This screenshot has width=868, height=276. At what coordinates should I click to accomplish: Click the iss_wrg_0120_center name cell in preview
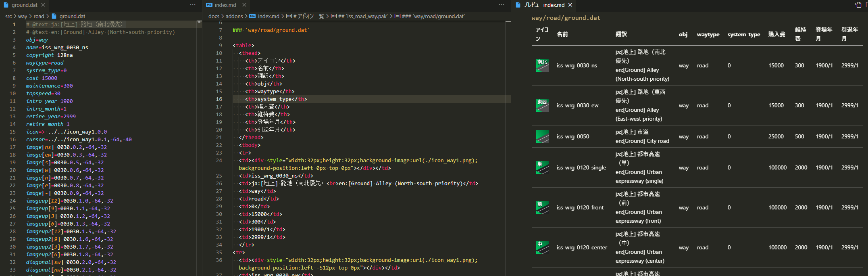coord(582,247)
